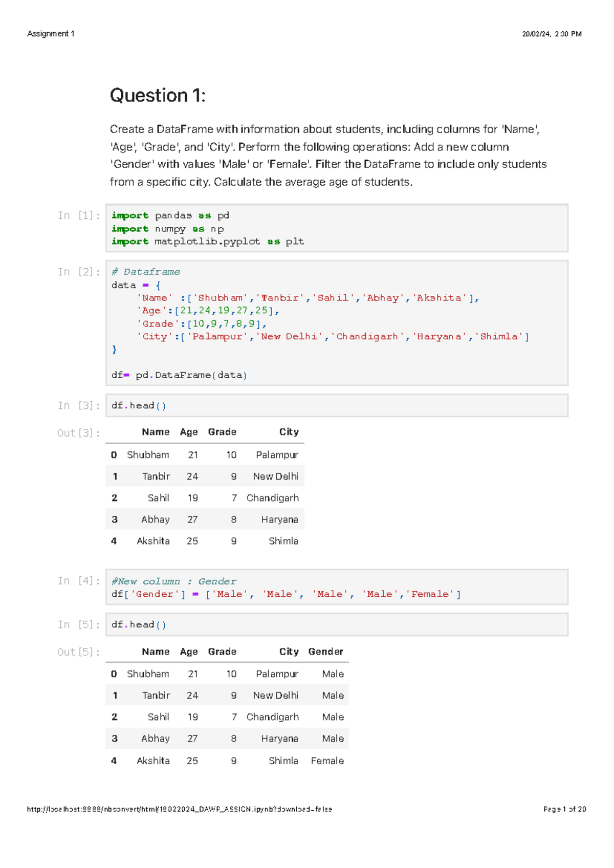Click the 'Age' list line in In [2]

coord(208,311)
